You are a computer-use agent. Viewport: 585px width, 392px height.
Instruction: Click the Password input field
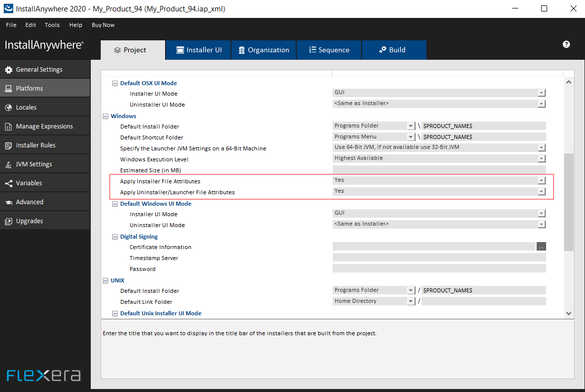coord(439,268)
